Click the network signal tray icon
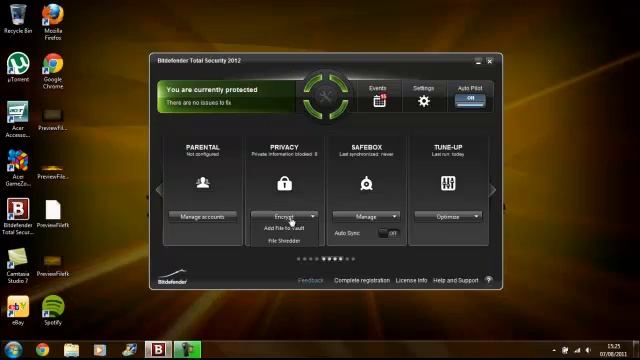 pyautogui.click(x=577, y=350)
